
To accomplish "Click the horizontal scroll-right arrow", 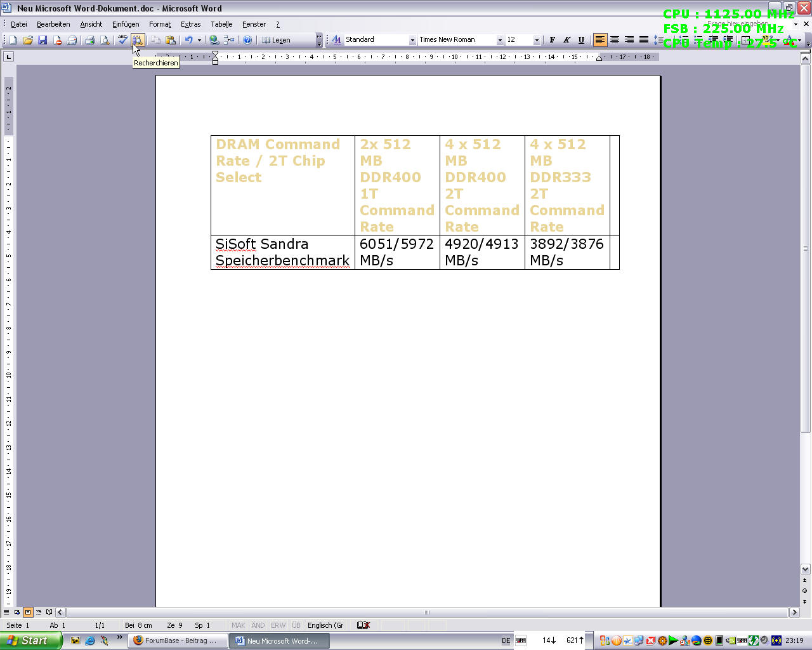I will [x=794, y=613].
